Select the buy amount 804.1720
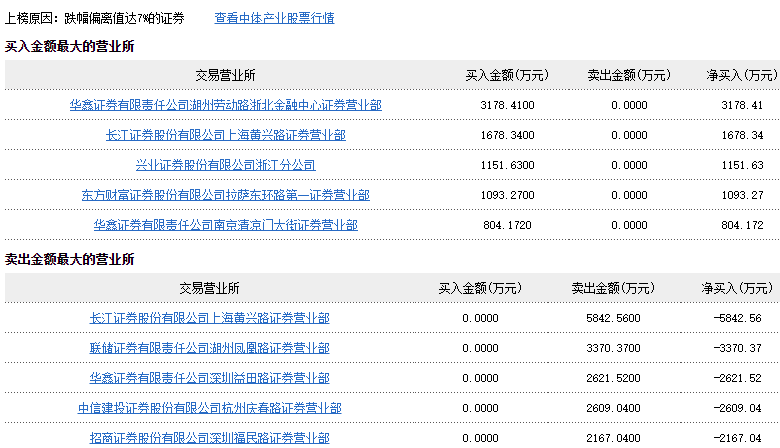 coord(507,225)
